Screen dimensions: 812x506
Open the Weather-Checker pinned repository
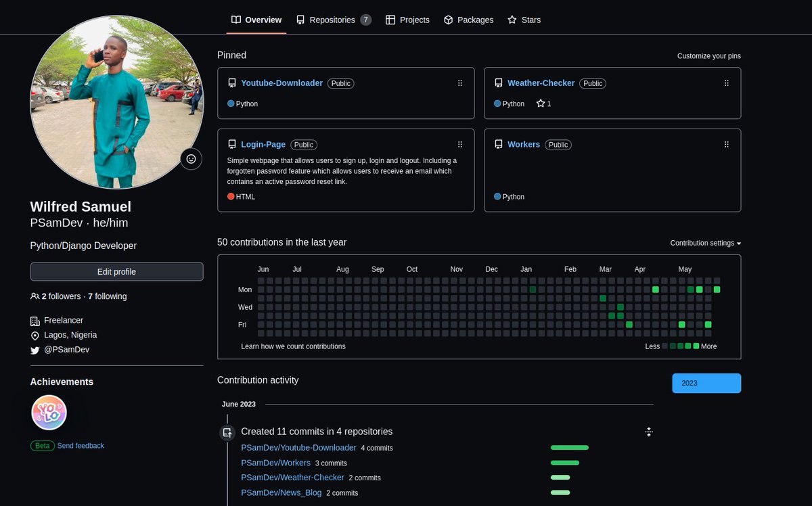pyautogui.click(x=541, y=83)
